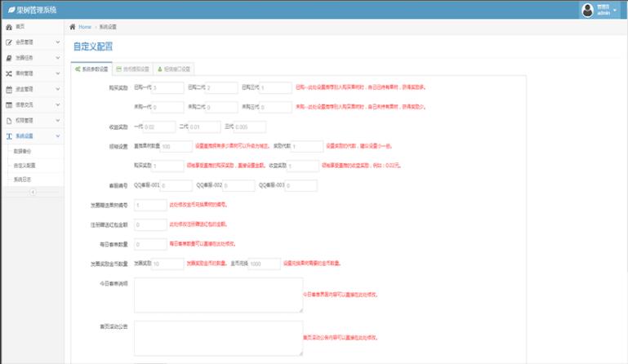
Task: Click the house icon in the breadcrumb
Action: [x=73, y=27]
